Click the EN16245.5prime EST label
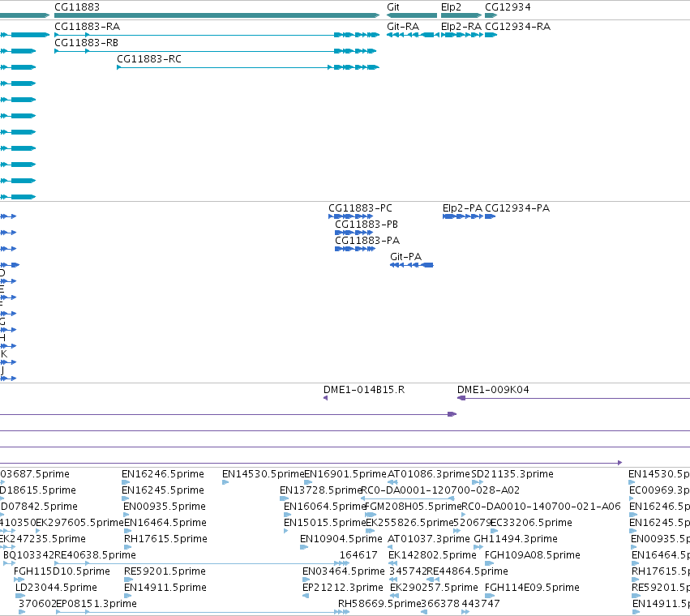Viewport: 690px width, 616px height. (163, 490)
